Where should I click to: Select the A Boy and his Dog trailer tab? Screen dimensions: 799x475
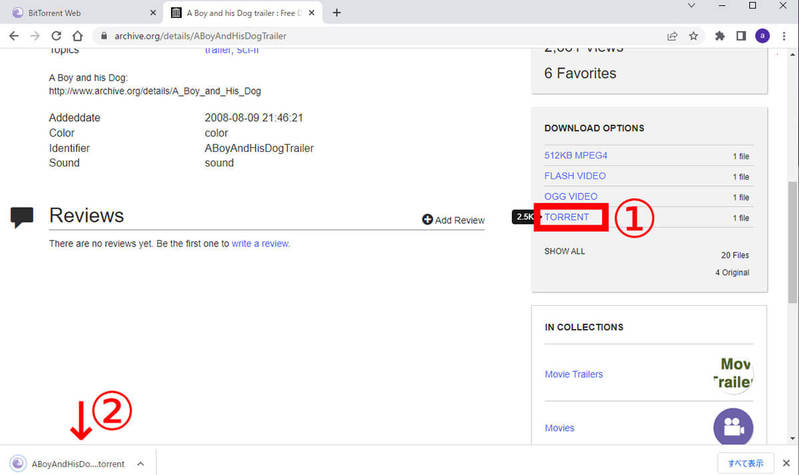(244, 13)
